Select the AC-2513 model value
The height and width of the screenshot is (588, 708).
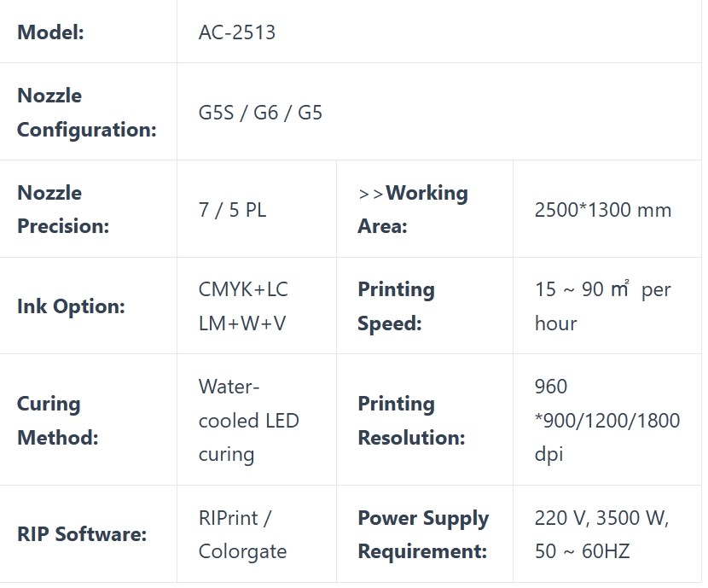237,32
